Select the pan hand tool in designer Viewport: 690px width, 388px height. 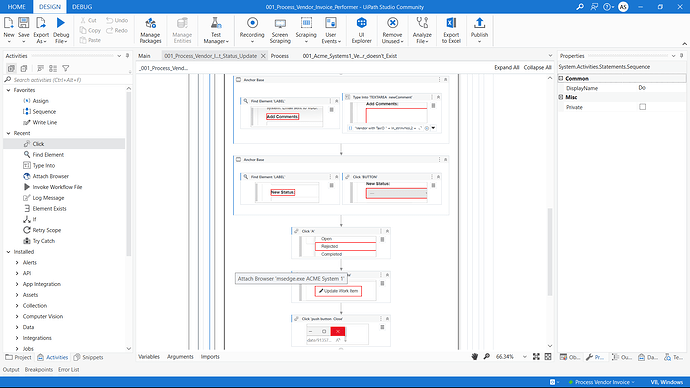[474, 357]
